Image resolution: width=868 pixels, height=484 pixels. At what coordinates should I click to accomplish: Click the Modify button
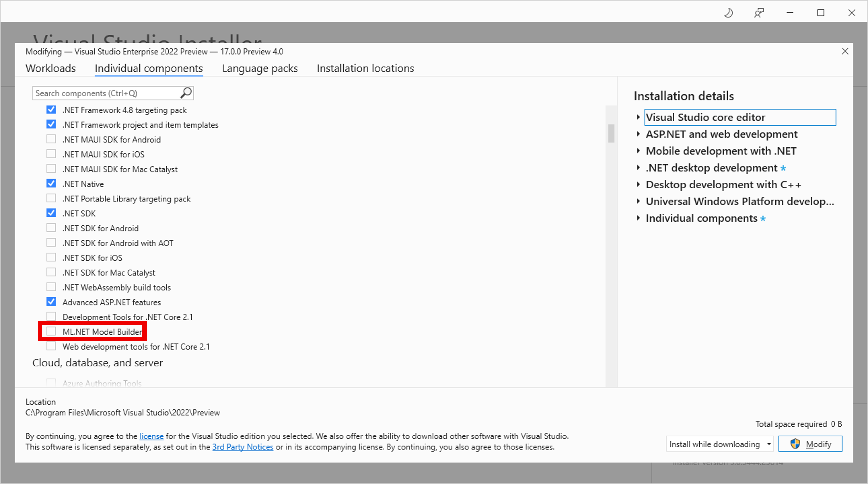click(x=812, y=443)
